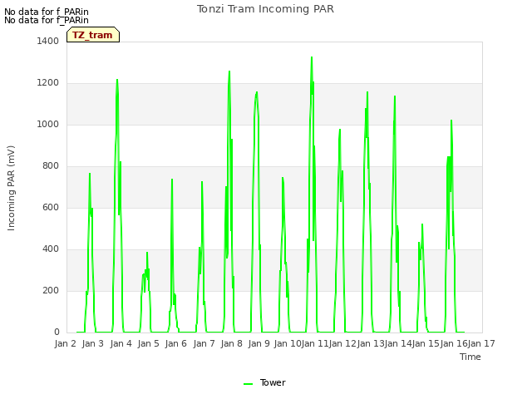Click the Jan 8 peak above 1200 mV

[x=229, y=71]
